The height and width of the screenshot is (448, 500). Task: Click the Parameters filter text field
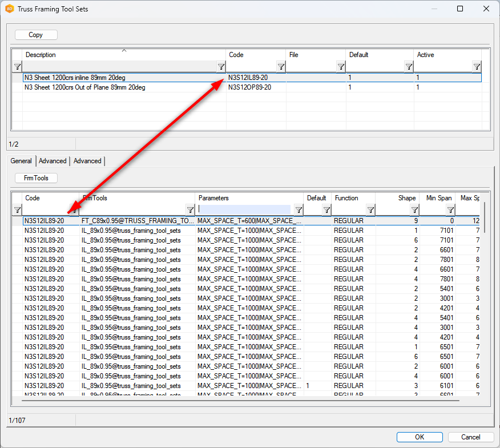[x=244, y=209]
